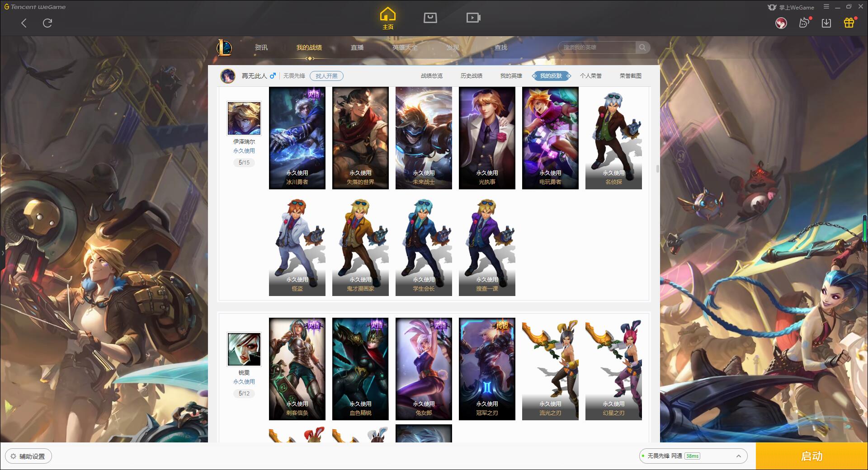Expand the 无畏先锋 网通 server dropdown
Image resolution: width=868 pixels, height=470 pixels.
(693, 456)
